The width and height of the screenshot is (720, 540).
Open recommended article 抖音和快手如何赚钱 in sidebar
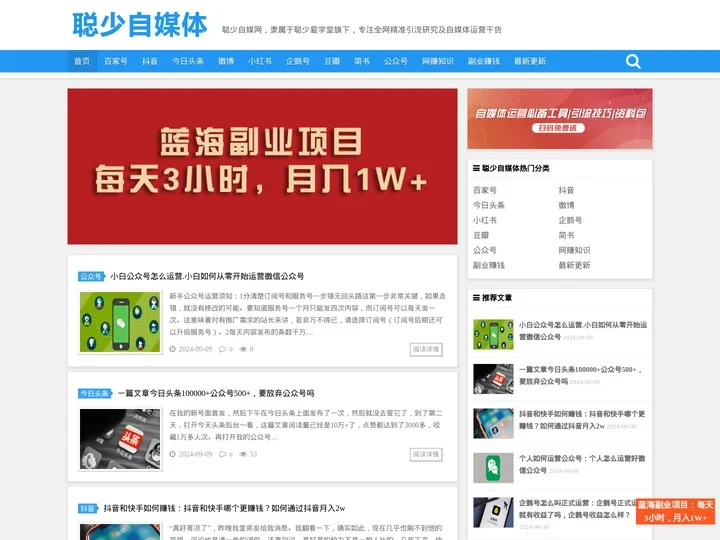(582, 420)
